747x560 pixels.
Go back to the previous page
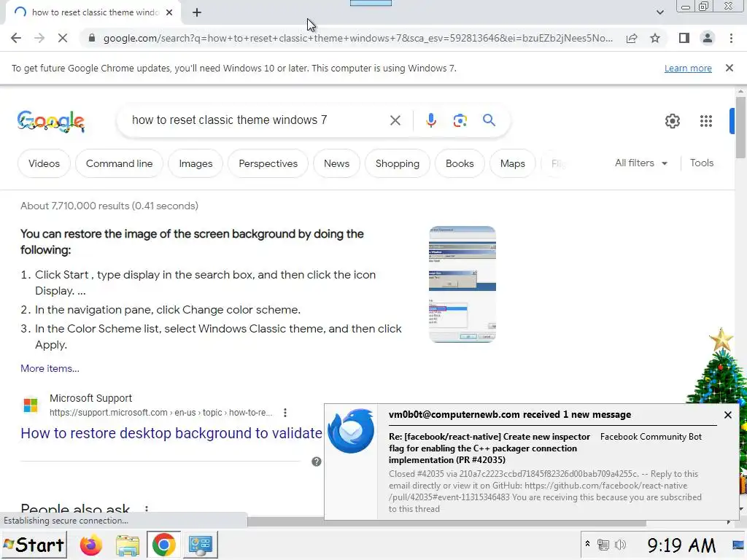point(16,38)
